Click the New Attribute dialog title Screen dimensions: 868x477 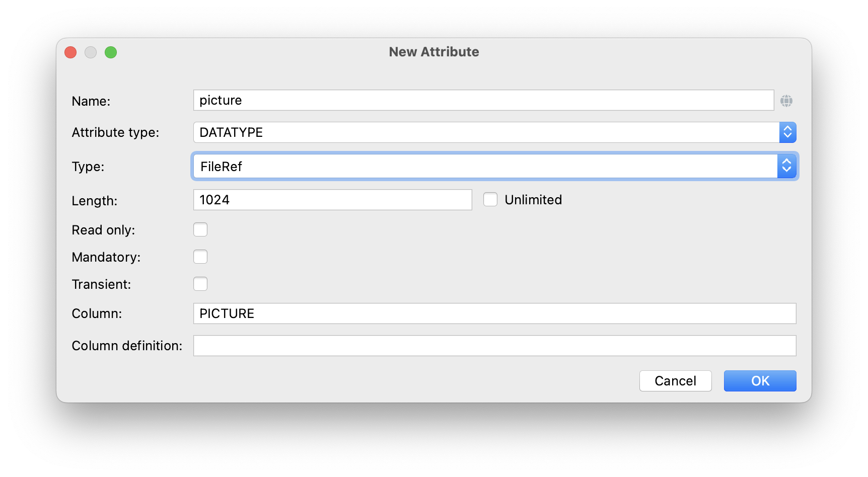coord(433,51)
